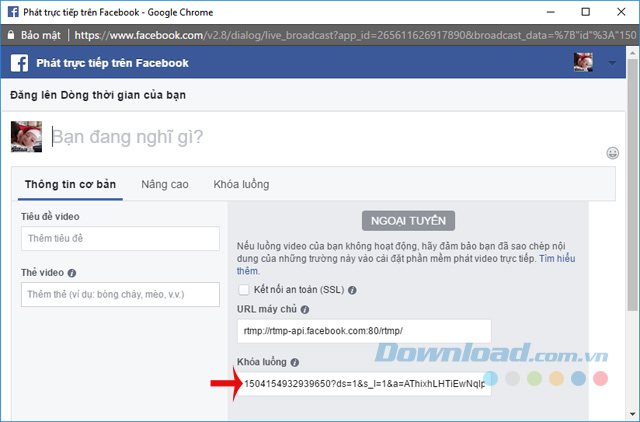
Task: Click the Bạn đang nghĩ gì? post box
Action: point(127,137)
